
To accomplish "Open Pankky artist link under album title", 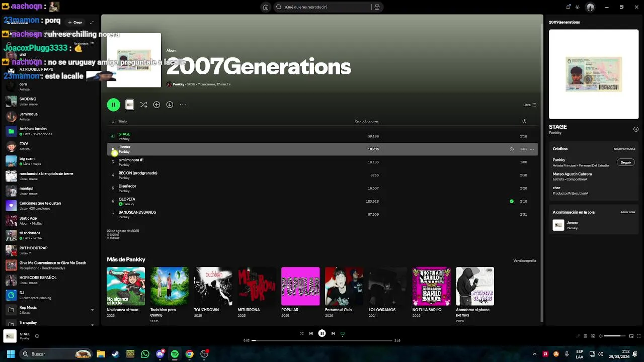I will [179, 84].
